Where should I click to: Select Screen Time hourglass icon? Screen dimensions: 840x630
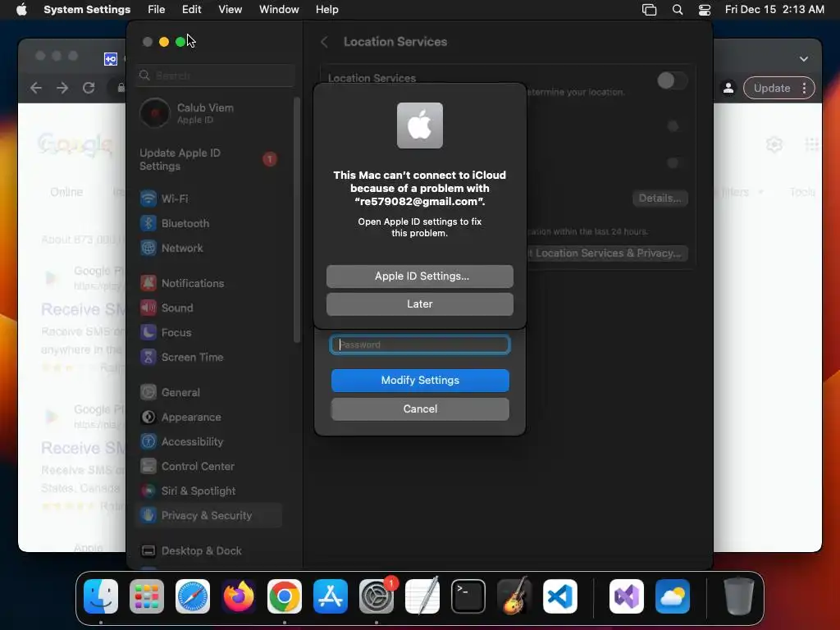click(x=148, y=357)
